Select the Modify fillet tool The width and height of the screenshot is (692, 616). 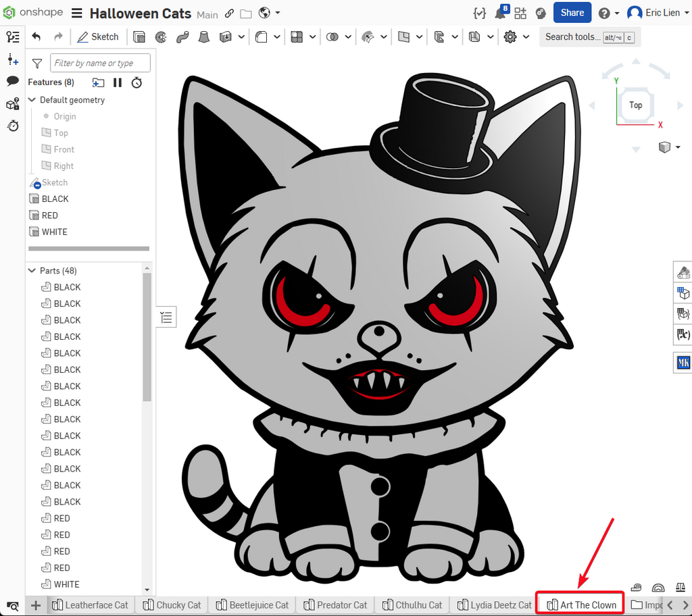[368, 36]
